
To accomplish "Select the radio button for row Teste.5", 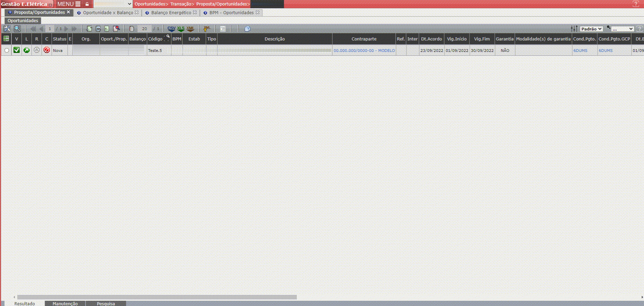I will click(x=7, y=51).
